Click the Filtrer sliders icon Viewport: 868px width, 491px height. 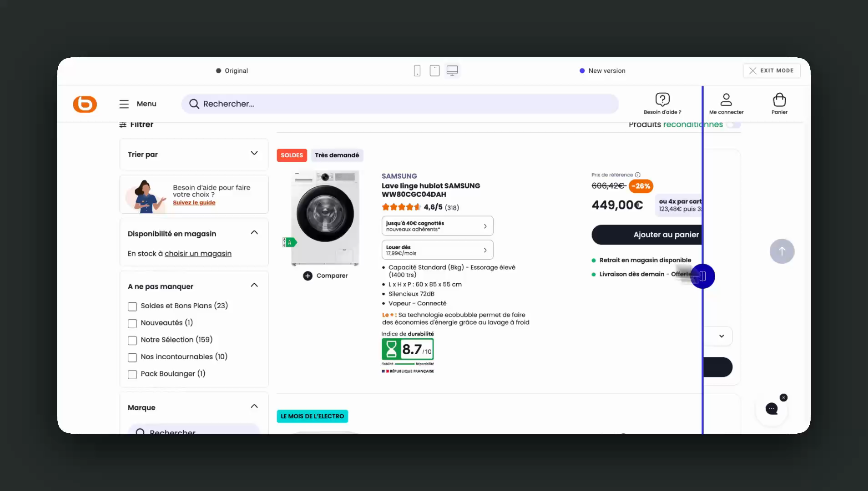123,125
